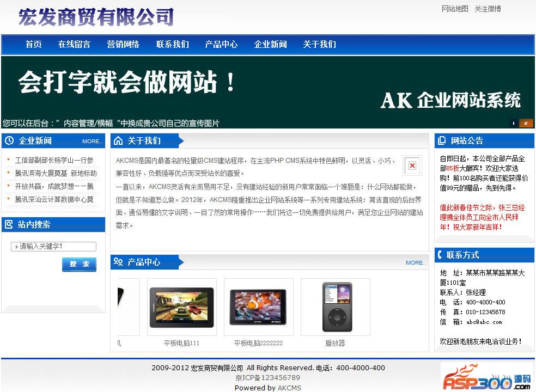Click the phone icon beside 联系方式
This screenshot has height=392, width=536.
440,255
